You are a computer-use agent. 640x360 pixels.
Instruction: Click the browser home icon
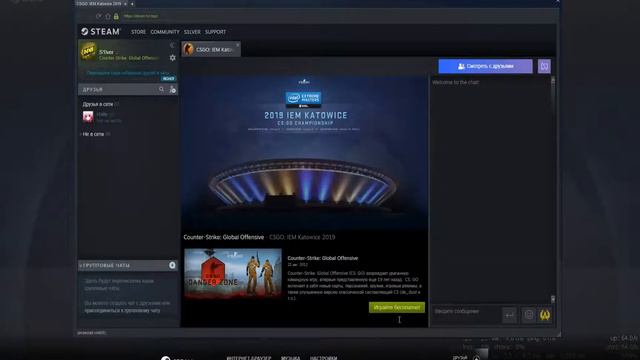(108, 16)
